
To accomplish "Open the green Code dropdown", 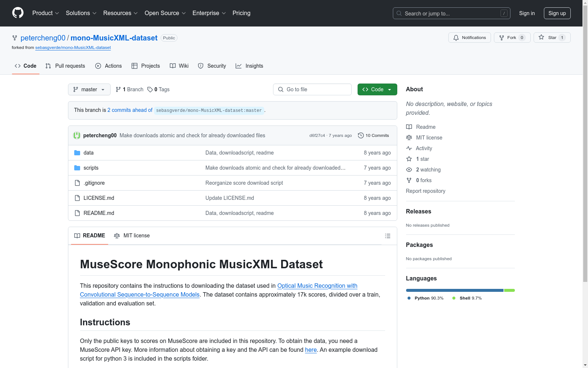I will point(377,89).
